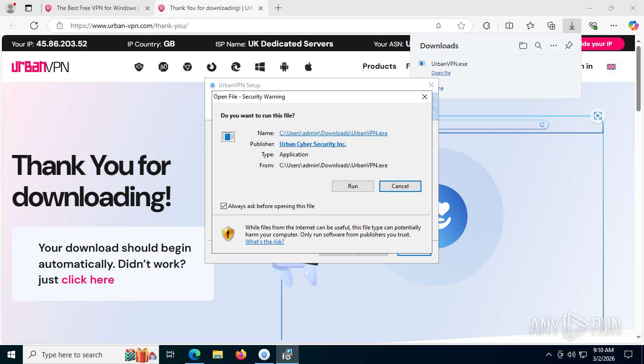The width and height of the screenshot is (644, 364).
Task: Open the Collections icon in Edge toolbar
Action: (x=551, y=26)
